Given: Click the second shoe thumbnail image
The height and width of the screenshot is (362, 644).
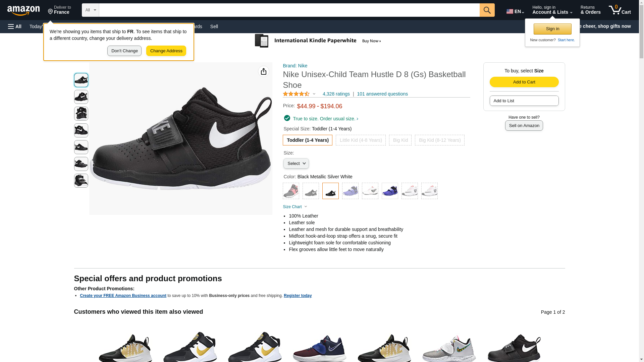Looking at the screenshot, I should 81,97.
